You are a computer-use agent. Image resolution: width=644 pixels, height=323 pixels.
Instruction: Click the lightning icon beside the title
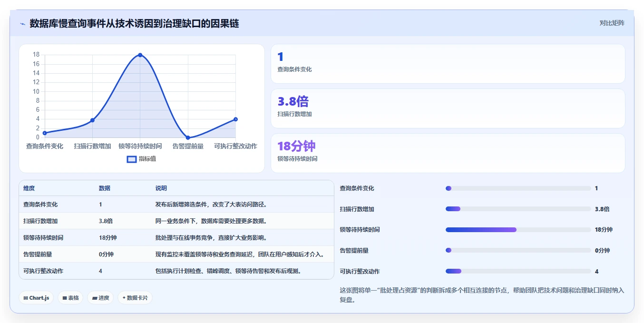pos(22,24)
